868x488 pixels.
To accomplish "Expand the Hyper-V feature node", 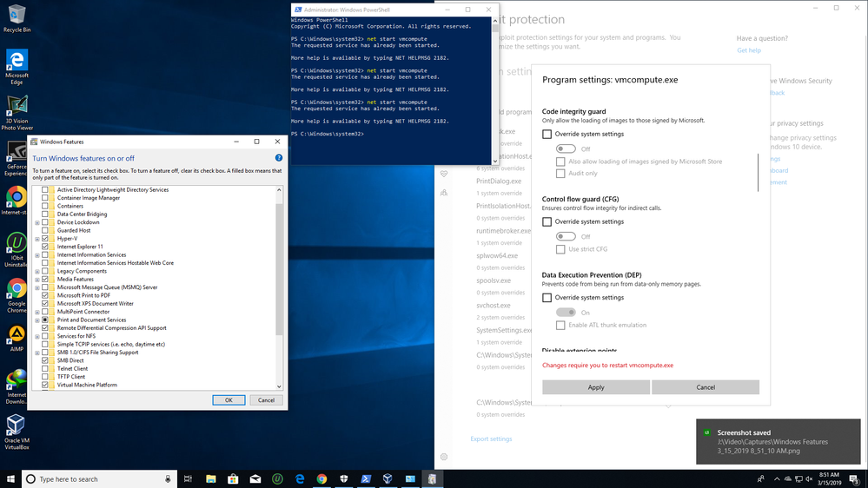I will (x=37, y=239).
